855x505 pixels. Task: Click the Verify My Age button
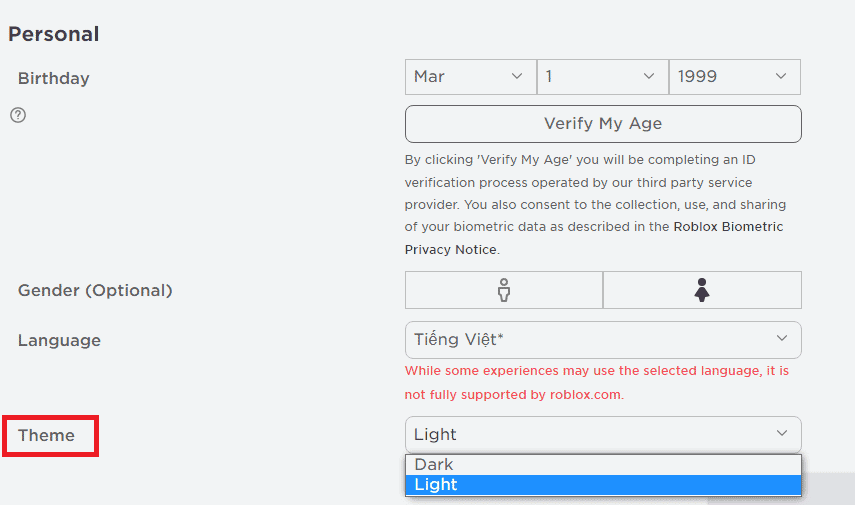point(603,124)
